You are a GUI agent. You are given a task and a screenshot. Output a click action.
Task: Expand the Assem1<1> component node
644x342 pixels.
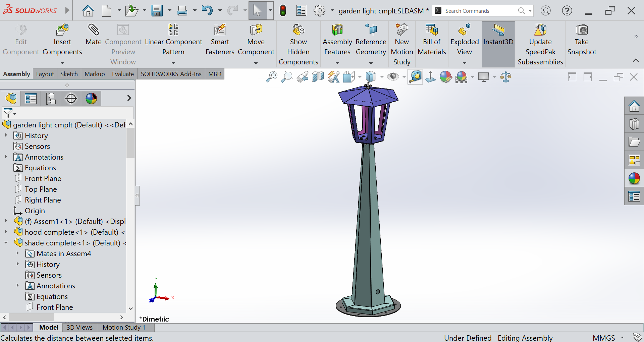tap(6, 221)
